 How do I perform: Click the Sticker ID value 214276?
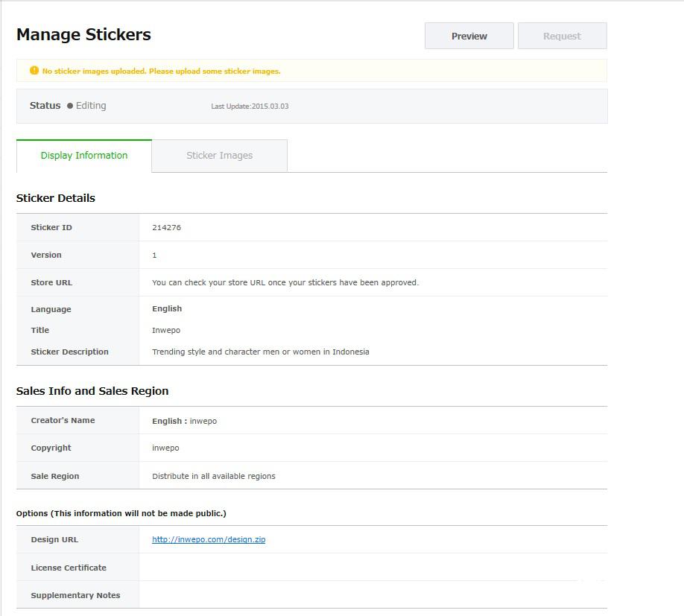[166, 227]
